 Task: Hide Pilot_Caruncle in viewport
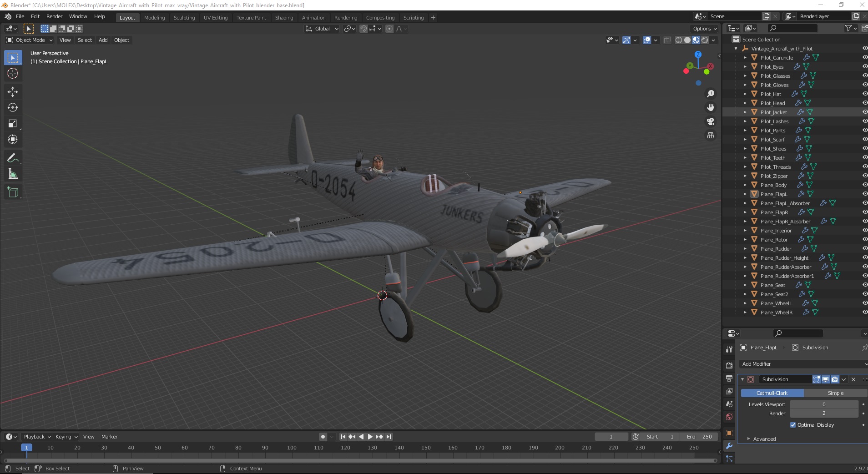[864, 58]
